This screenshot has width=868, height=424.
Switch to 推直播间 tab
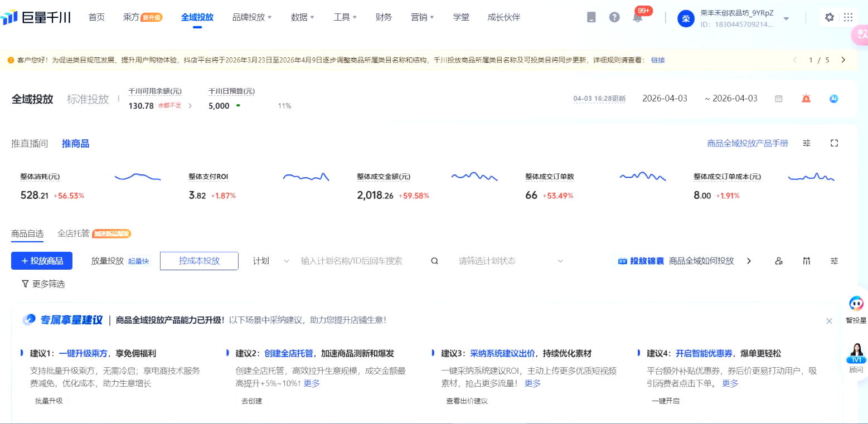click(30, 144)
